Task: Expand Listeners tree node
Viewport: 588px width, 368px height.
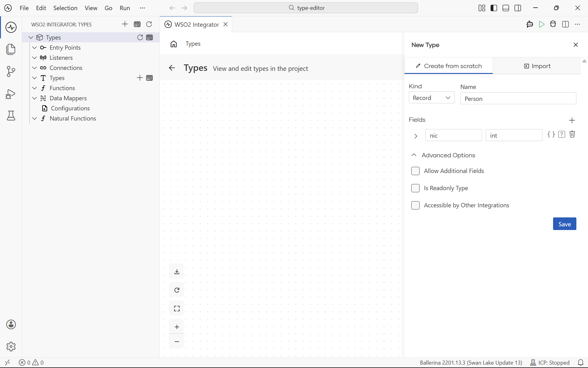Action: (x=35, y=58)
